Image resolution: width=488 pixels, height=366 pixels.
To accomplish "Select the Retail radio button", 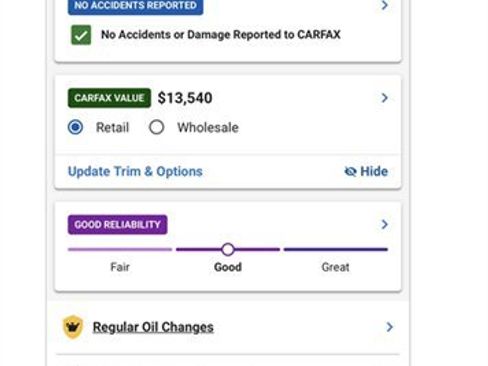I will coord(75,127).
